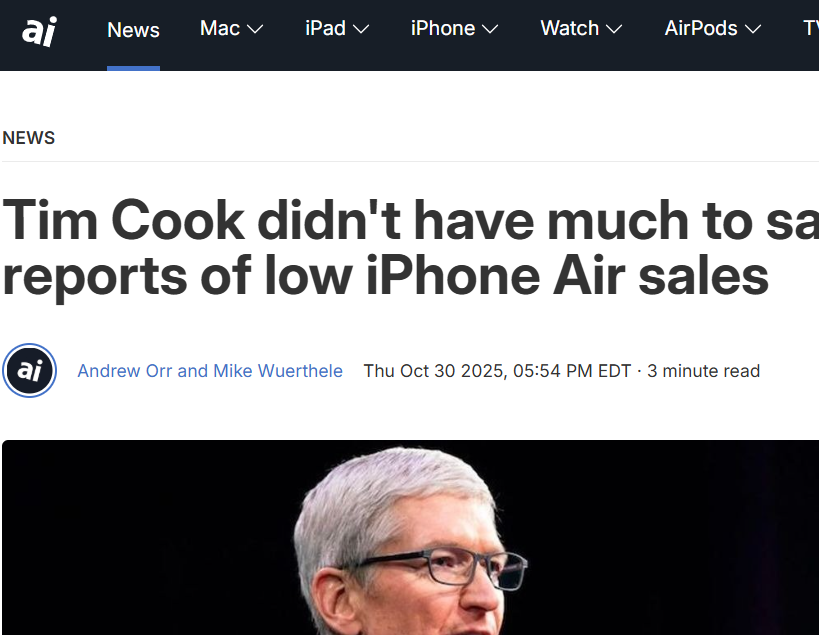Click the iPad navigation label
The width and height of the screenshot is (819, 635).
326,29
